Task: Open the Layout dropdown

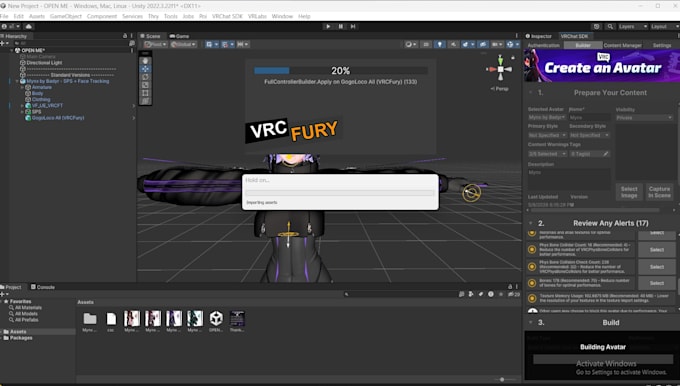Action: coord(664,26)
